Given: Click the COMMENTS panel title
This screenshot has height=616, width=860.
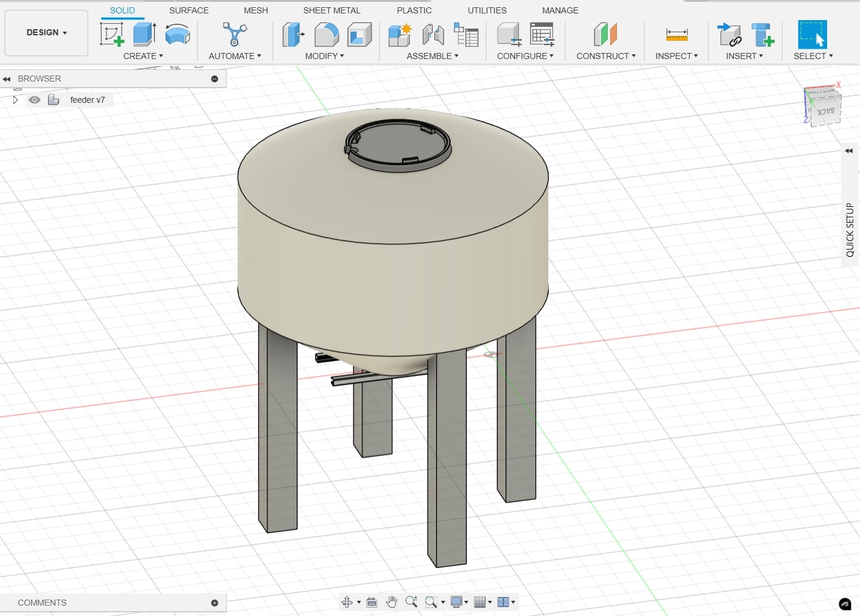Looking at the screenshot, I should 42,603.
